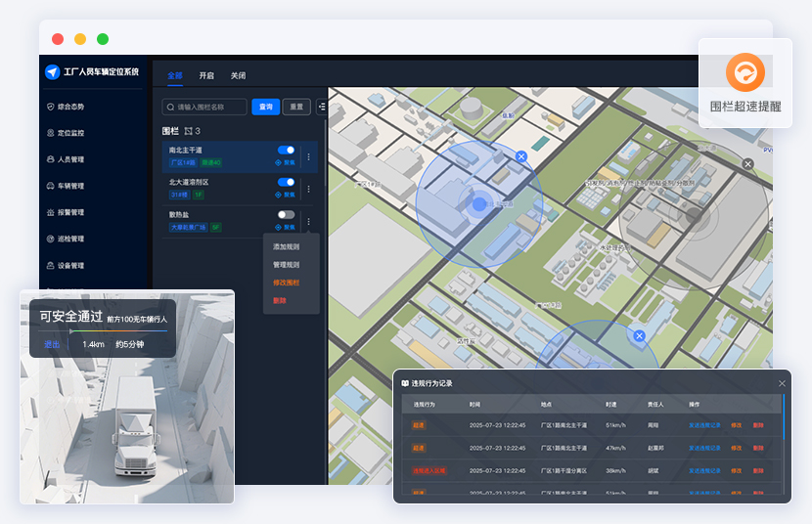Expand the three-dot menu for 北大道溶剂区
Image resolution: width=812 pixels, height=524 pixels.
click(x=309, y=188)
